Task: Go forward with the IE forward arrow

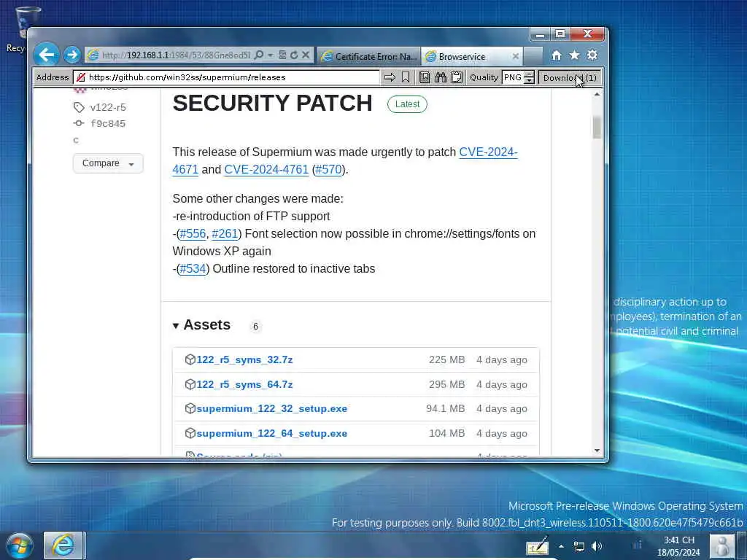Action: [x=72, y=55]
